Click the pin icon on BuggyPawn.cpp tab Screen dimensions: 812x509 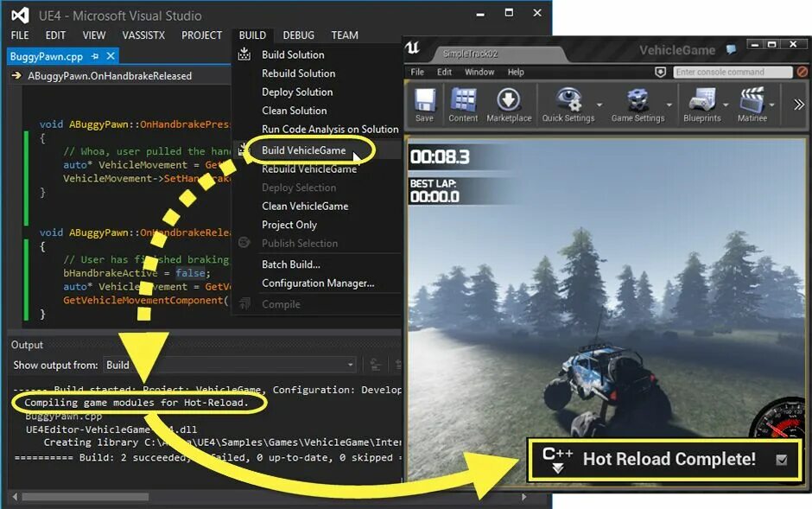(x=95, y=56)
